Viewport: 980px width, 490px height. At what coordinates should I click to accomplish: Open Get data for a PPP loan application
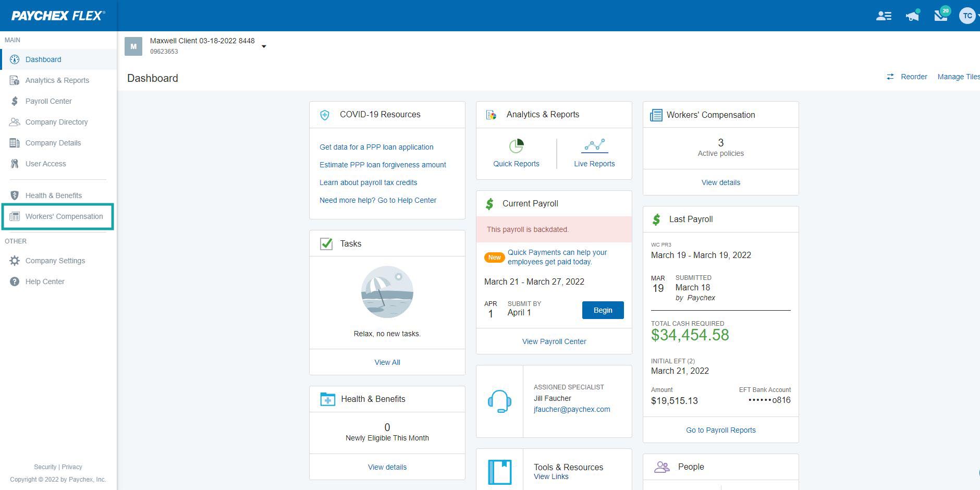click(376, 147)
